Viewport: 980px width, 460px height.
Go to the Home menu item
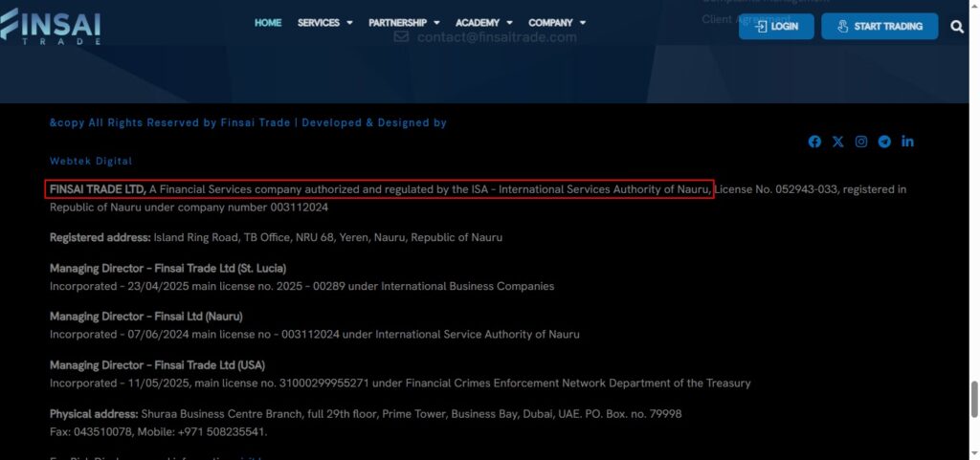click(x=268, y=23)
